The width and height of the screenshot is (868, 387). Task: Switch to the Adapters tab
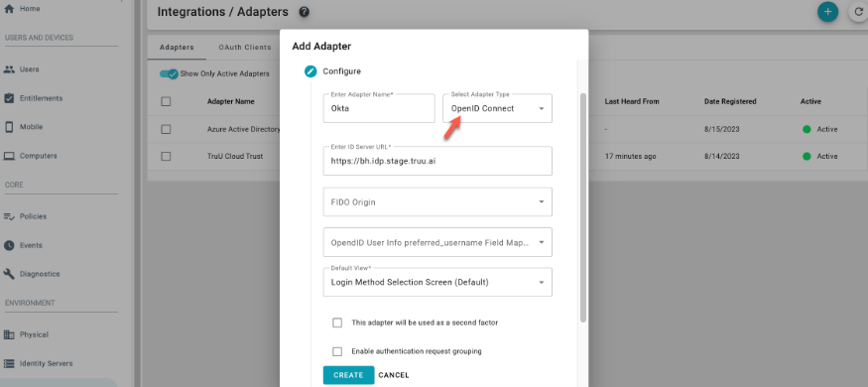click(x=177, y=48)
